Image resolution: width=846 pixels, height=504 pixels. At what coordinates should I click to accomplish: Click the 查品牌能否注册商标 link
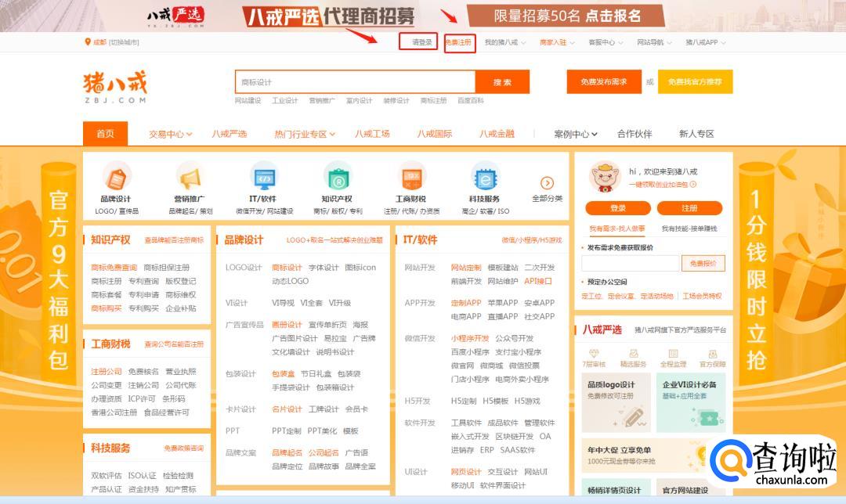point(174,240)
